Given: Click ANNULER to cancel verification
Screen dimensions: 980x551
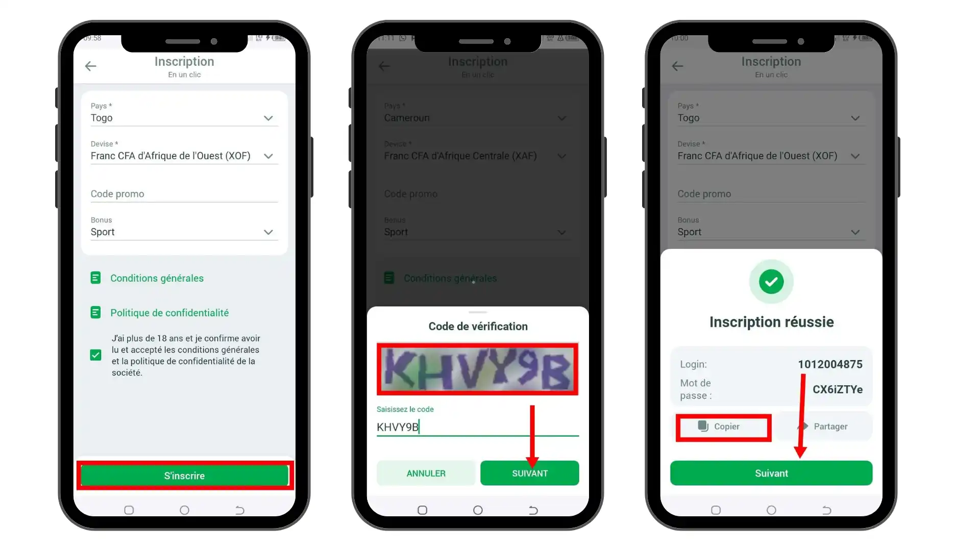Looking at the screenshot, I should click(425, 473).
